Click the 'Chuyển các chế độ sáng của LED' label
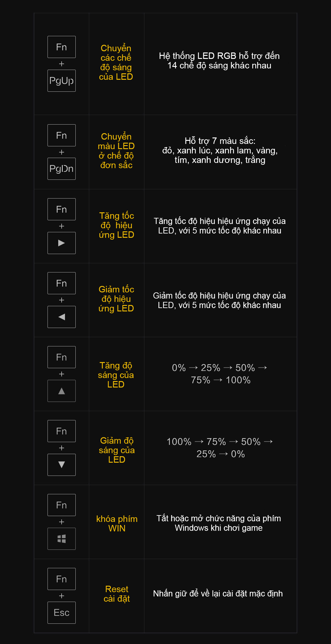This screenshot has height=644, width=331. (116, 62)
